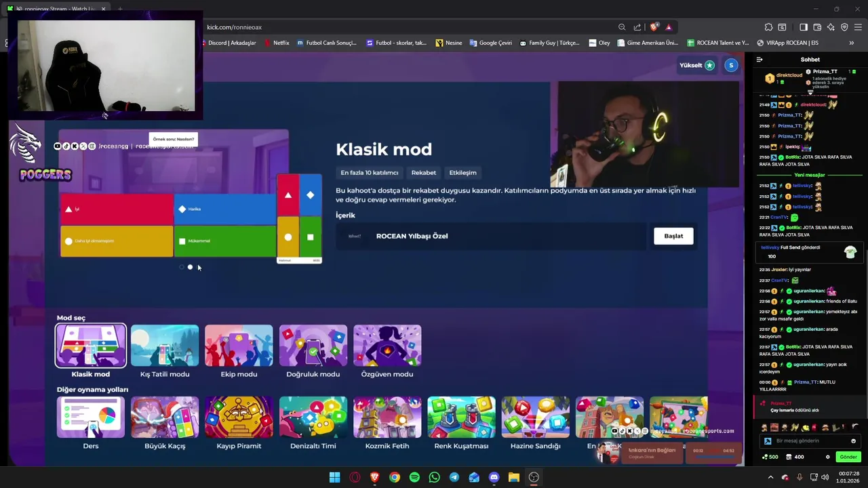The image size is (868, 488).
Task: Click the volume speaker tray icon
Action: click(x=825, y=477)
